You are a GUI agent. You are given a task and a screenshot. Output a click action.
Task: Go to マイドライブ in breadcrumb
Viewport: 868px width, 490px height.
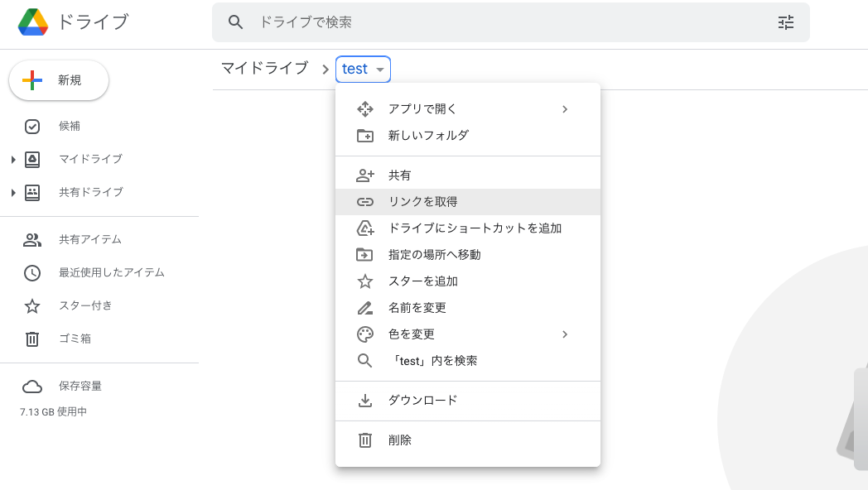click(264, 69)
